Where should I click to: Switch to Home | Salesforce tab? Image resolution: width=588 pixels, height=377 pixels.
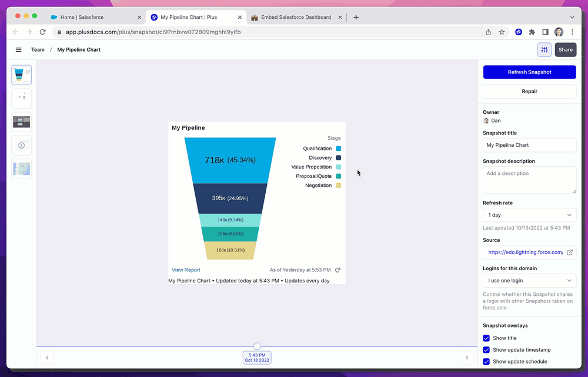96,17
